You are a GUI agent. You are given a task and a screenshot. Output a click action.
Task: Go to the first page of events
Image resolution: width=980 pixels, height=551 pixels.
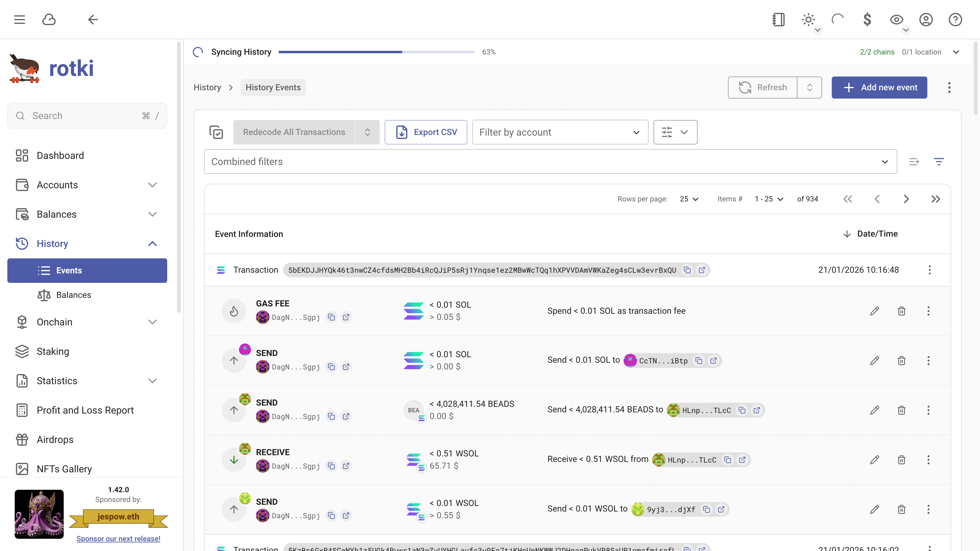coord(848,199)
